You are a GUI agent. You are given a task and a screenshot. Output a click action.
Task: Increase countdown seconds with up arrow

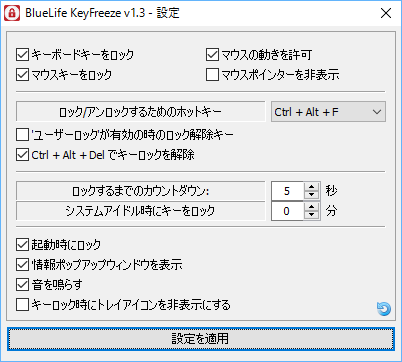tap(312, 187)
